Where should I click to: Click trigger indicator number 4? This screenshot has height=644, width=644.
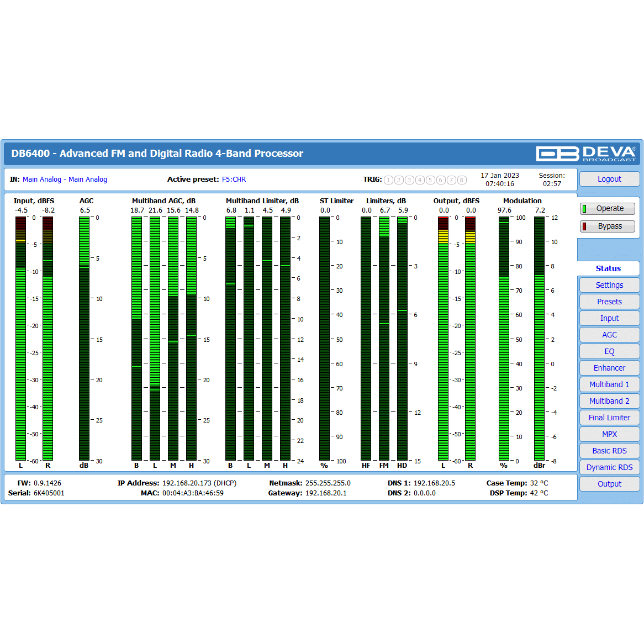[420, 180]
